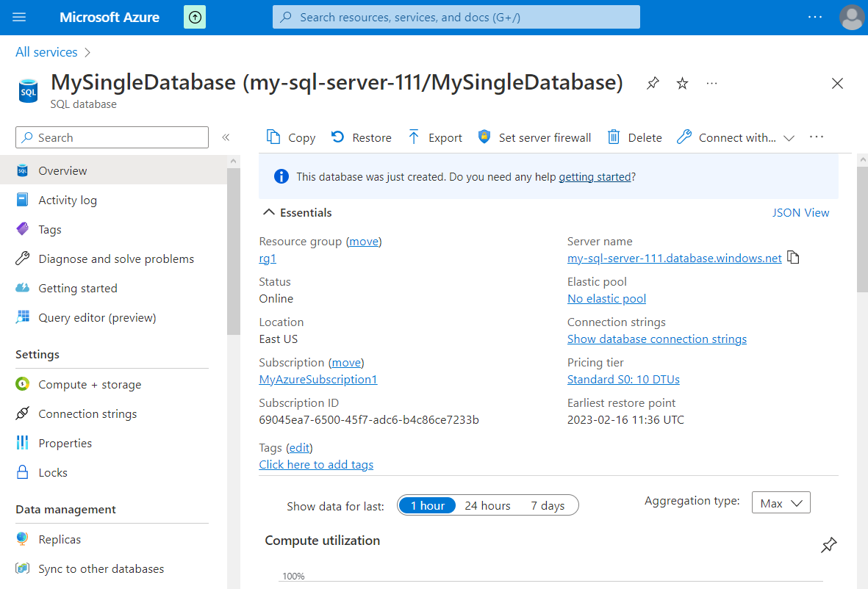Mark the database as favorite with star
The image size is (868, 589).
coord(683,84)
